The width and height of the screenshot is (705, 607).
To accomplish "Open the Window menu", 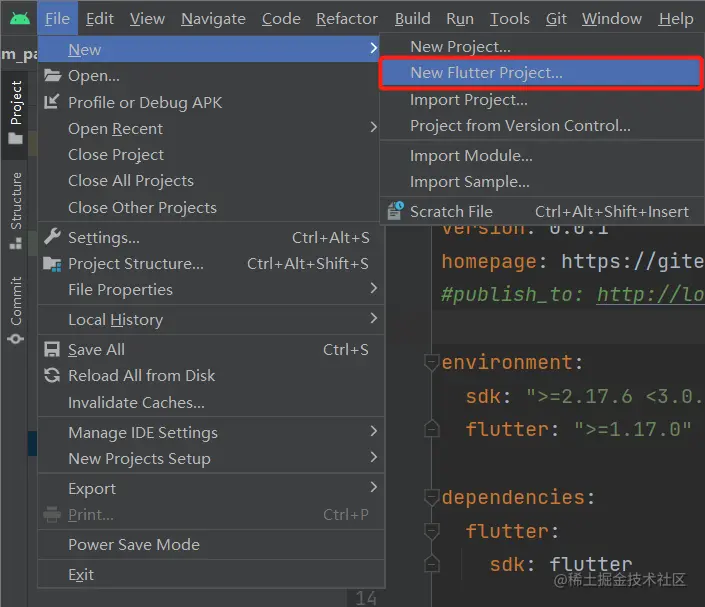I will (612, 18).
